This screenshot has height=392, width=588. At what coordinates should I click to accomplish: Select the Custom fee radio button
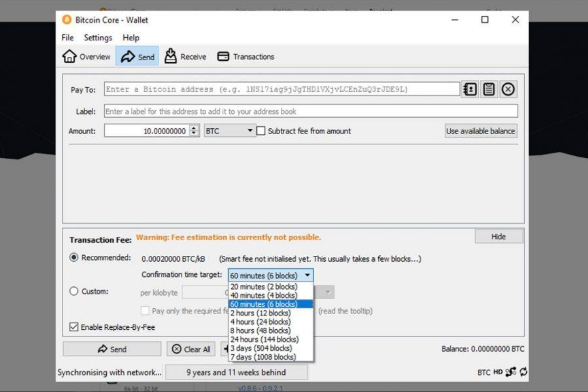coord(74,291)
